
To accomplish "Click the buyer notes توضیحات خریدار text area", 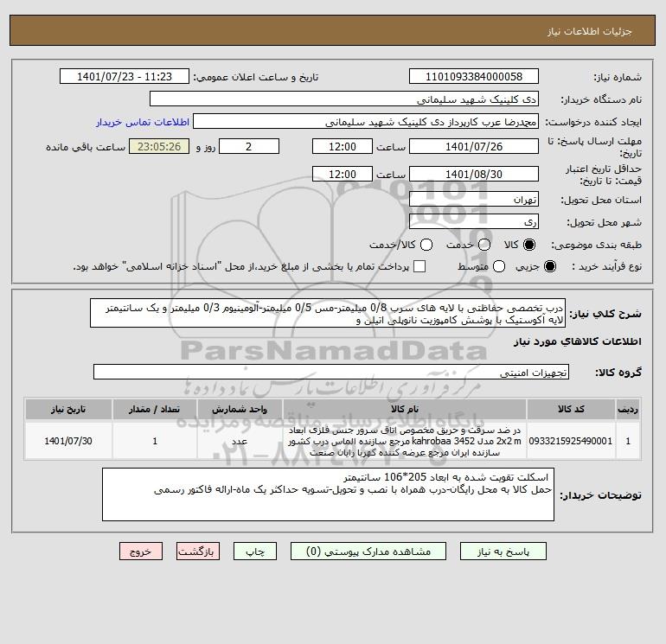I will (x=328, y=494).
